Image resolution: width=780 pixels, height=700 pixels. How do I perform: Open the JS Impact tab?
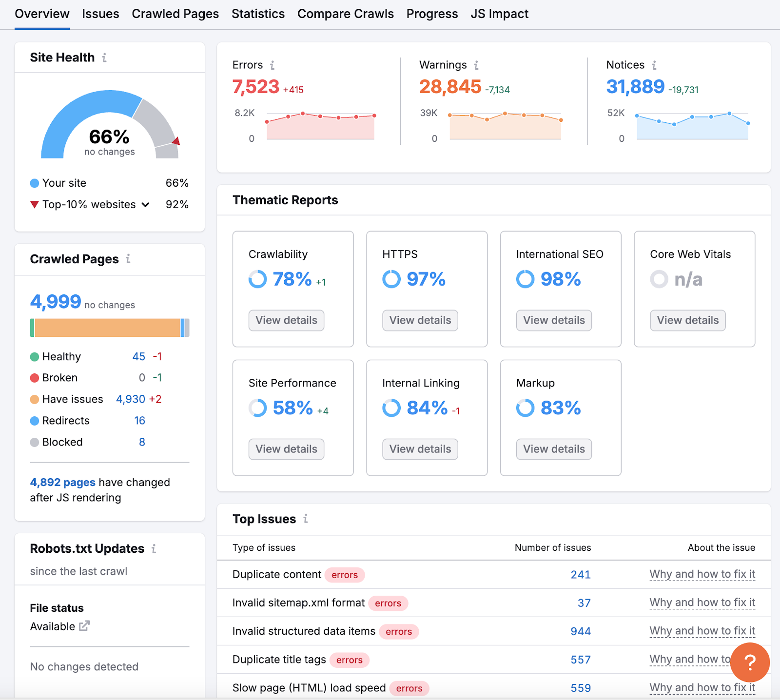(500, 14)
